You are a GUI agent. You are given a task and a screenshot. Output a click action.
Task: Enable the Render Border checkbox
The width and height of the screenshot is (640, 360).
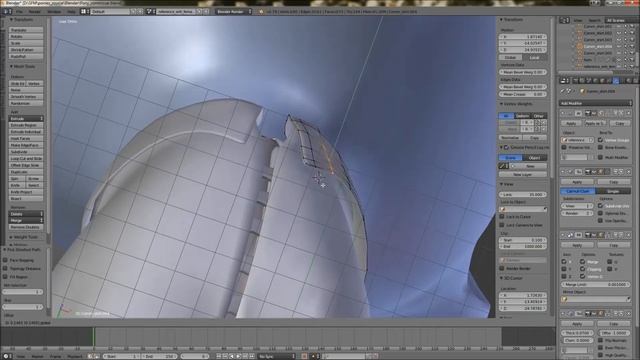(502, 268)
